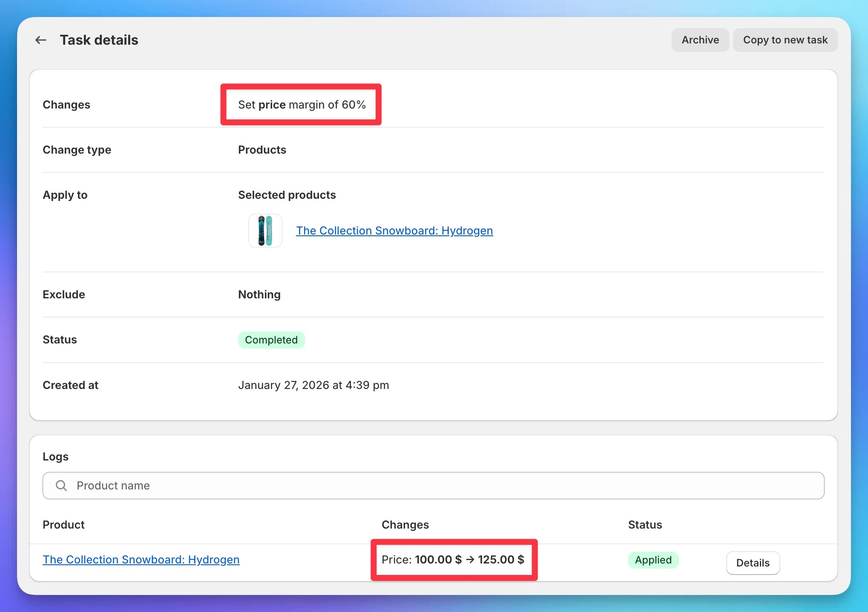
Task: Click the Nothing value next to Exclude
Action: coord(259,294)
